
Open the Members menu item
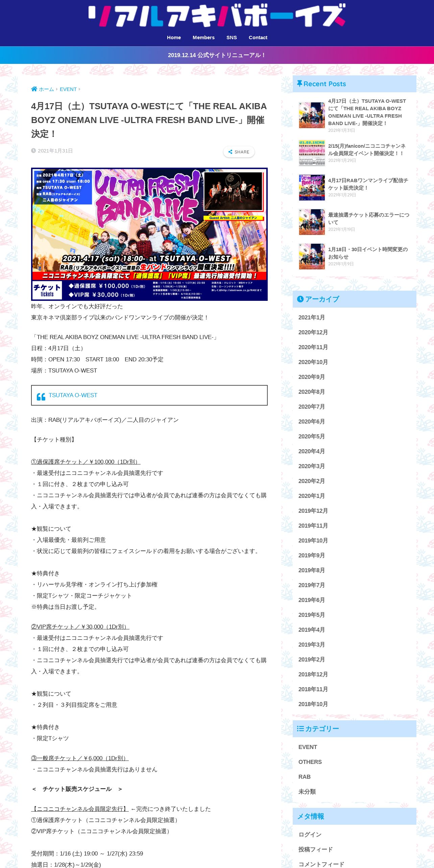pos(203,38)
